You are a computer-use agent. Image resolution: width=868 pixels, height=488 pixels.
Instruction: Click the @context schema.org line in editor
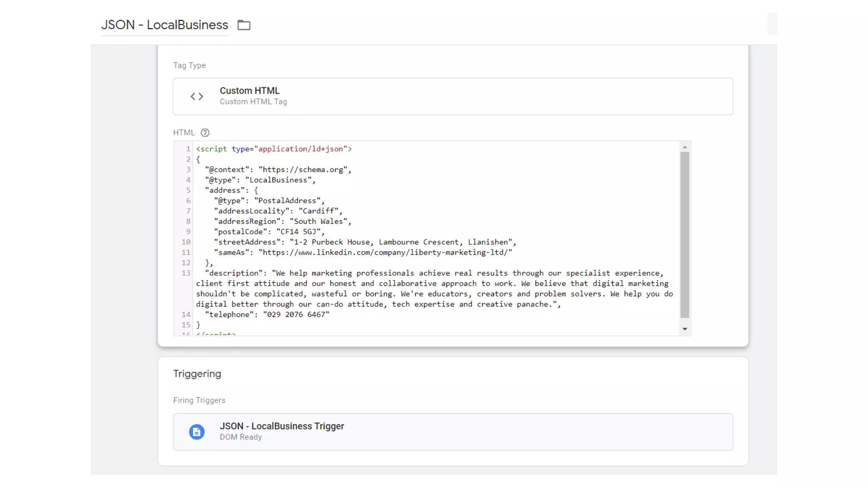coord(278,170)
